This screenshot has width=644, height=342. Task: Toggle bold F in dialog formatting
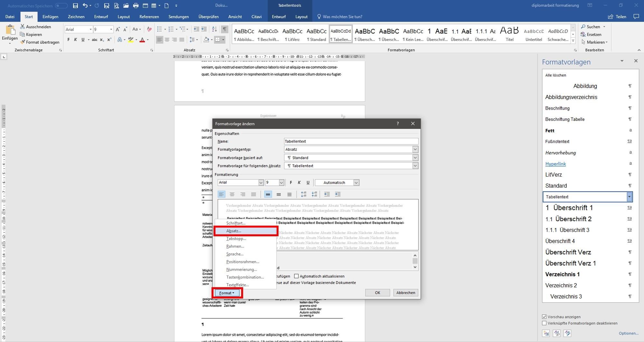(x=291, y=182)
